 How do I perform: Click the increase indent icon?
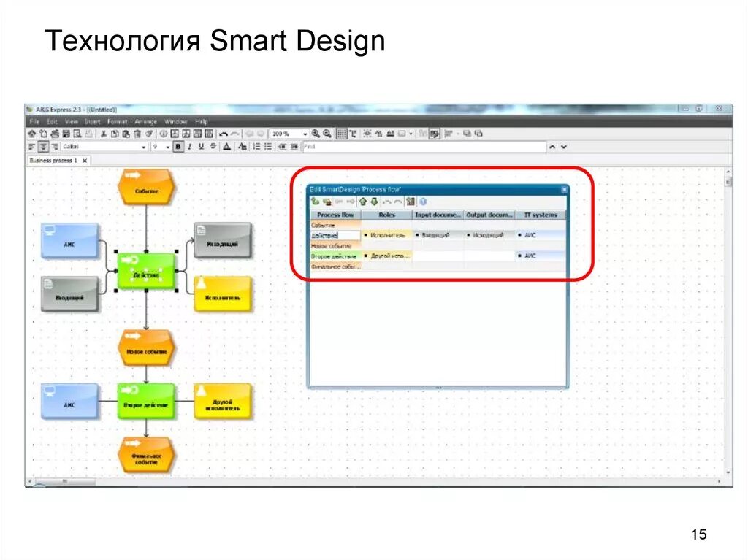click(x=294, y=147)
